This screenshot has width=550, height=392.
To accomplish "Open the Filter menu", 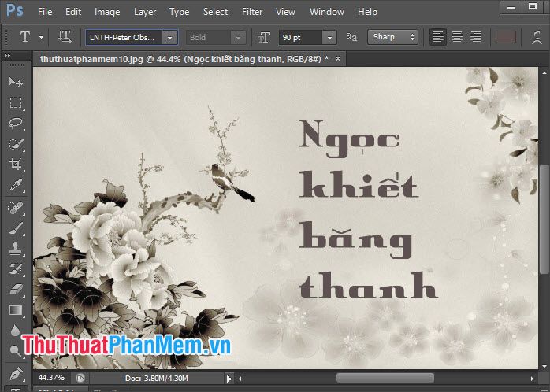I will click(252, 12).
